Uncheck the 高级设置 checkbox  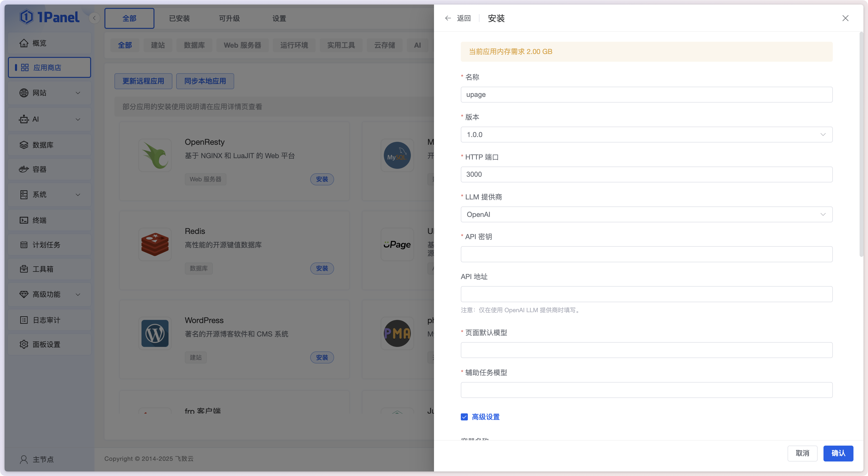click(464, 417)
